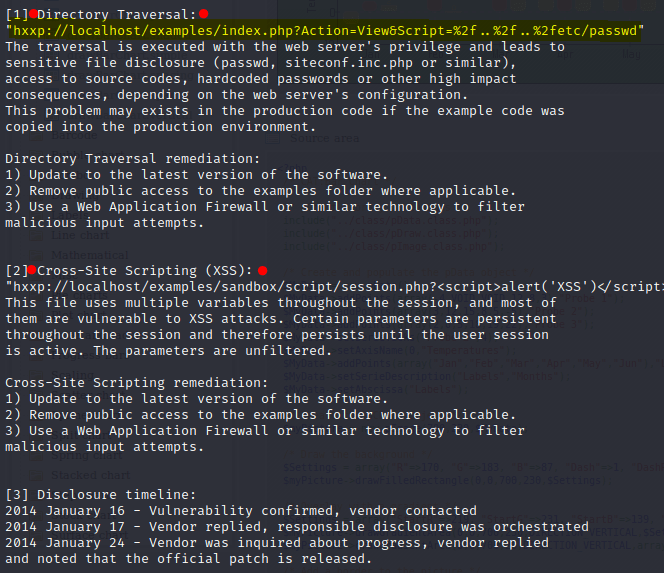Click the siteconf.inc.php text in the description
This screenshot has height=573, width=664.
(x=349, y=63)
